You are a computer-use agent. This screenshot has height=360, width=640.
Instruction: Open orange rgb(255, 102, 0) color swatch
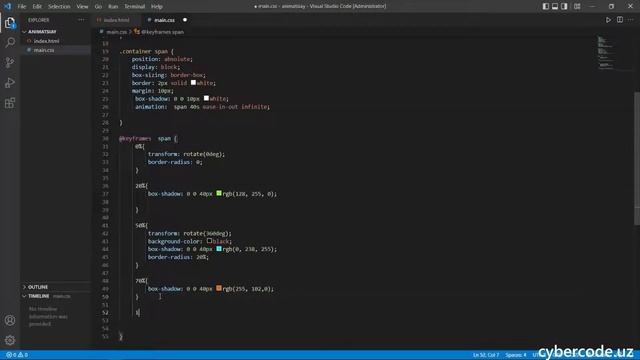click(x=219, y=288)
